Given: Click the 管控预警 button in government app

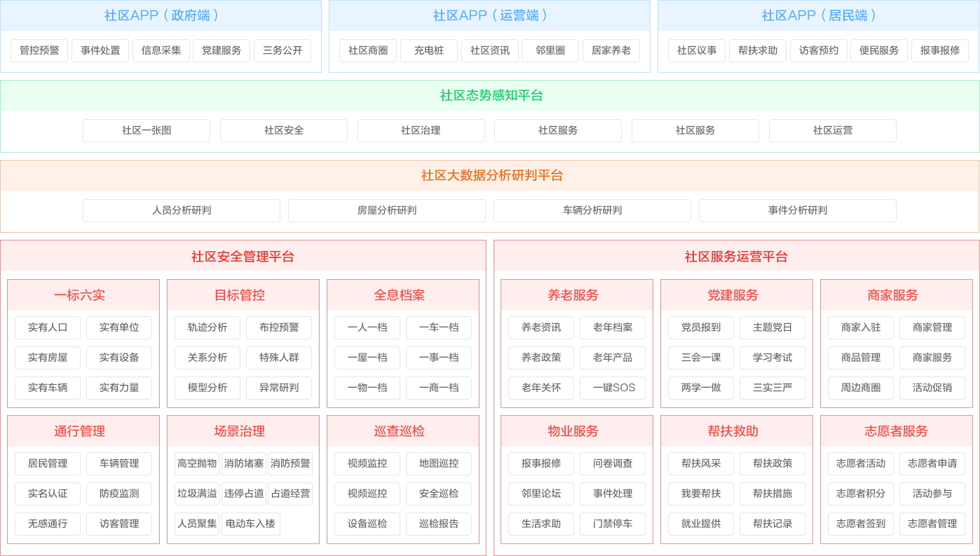Looking at the screenshot, I should pos(39,50).
